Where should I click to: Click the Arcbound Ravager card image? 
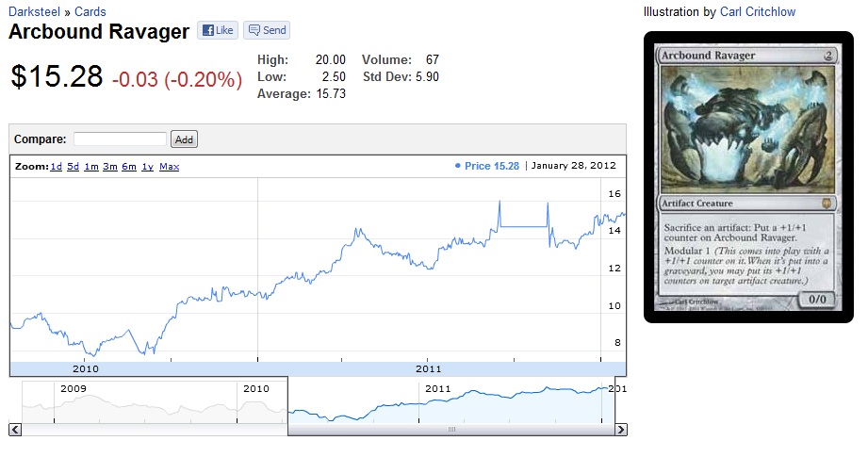[747, 177]
